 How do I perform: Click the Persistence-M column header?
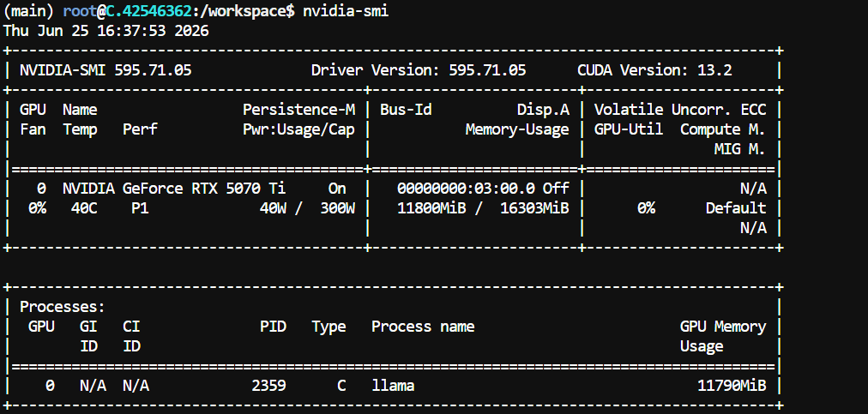tap(299, 110)
